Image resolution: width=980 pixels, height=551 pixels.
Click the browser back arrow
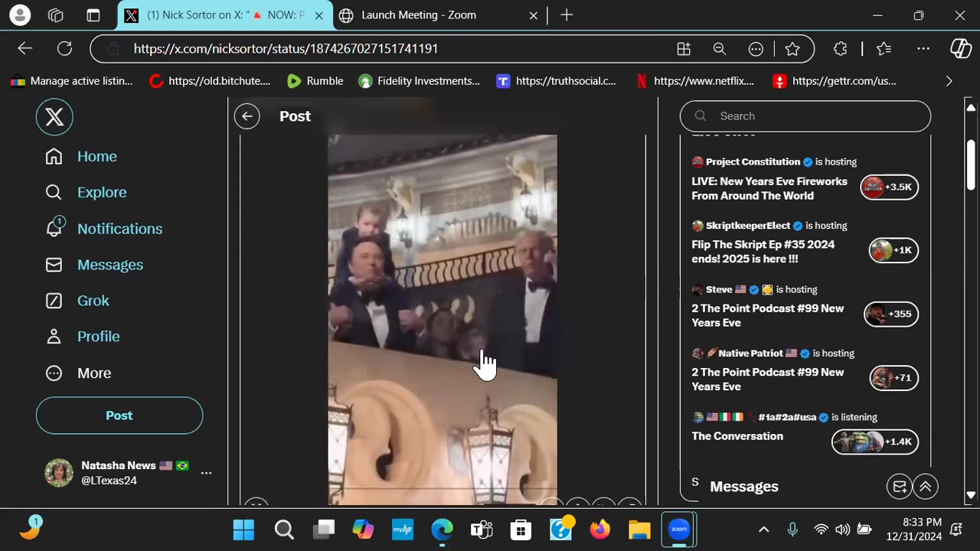click(25, 48)
